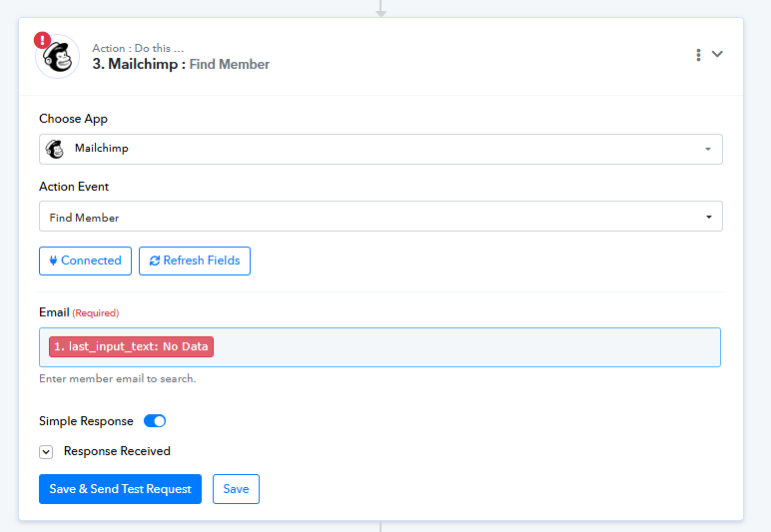Click the refresh icon on Refresh Fields
771x532 pixels.
click(155, 261)
